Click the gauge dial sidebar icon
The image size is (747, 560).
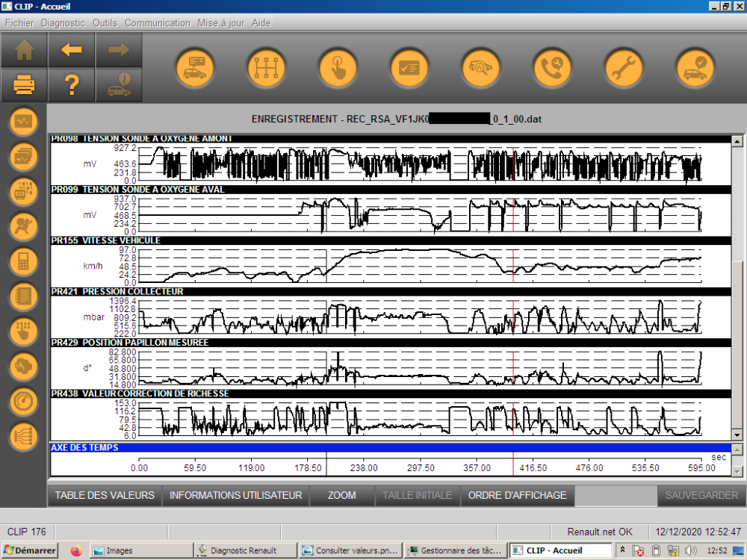coord(23,401)
